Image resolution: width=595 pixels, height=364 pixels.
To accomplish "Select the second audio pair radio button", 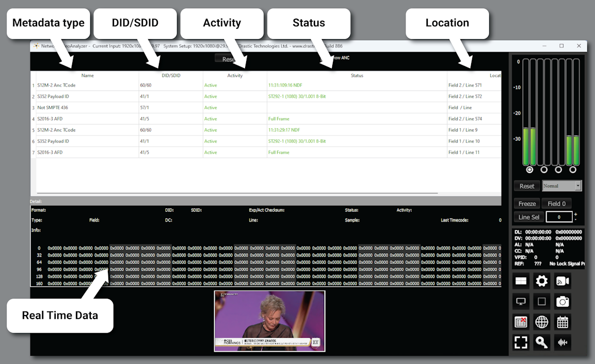I will click(544, 170).
